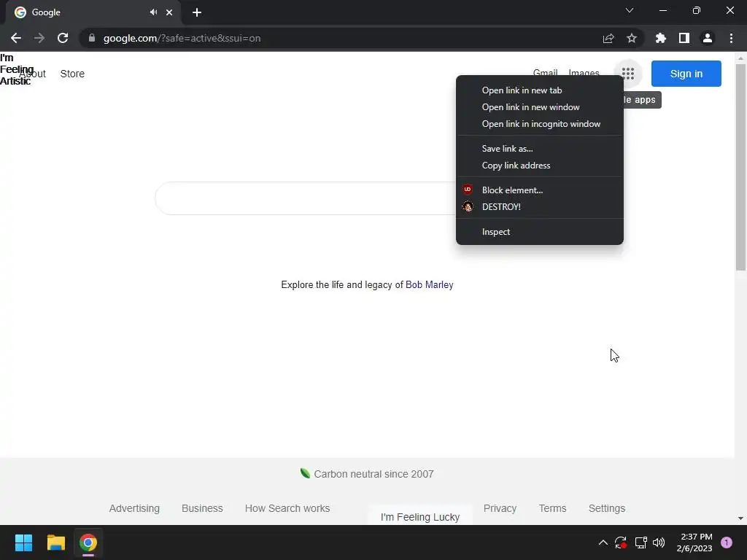747x560 pixels.
Task: Click the blue Sign in button
Action: pyautogui.click(x=686, y=74)
